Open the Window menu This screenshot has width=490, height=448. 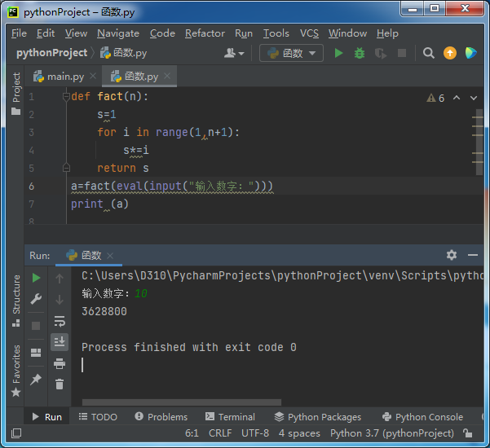(x=347, y=33)
